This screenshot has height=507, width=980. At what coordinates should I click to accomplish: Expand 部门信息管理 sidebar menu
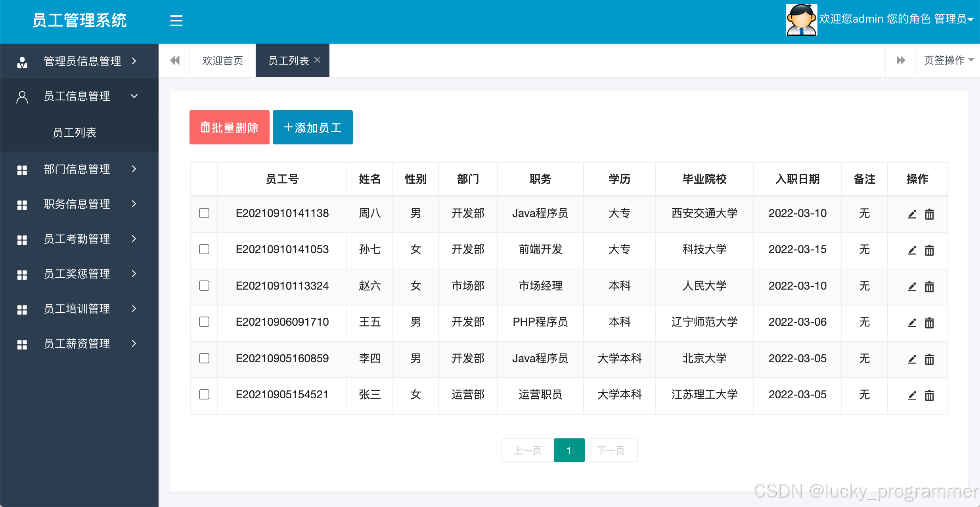[x=77, y=169]
